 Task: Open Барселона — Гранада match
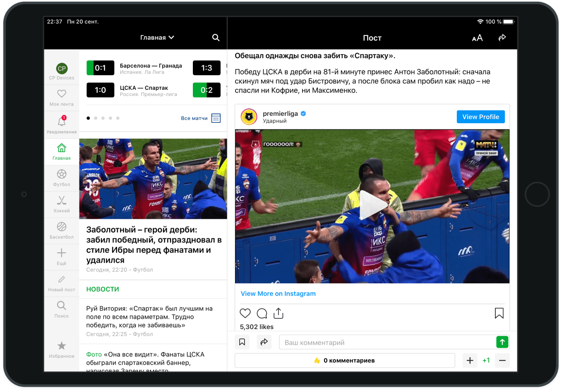pyautogui.click(x=151, y=69)
